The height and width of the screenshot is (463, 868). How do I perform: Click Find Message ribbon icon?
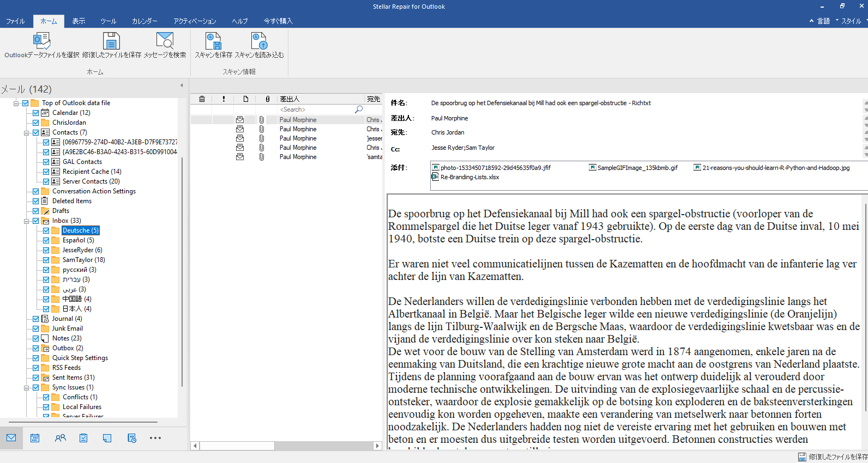(165, 41)
